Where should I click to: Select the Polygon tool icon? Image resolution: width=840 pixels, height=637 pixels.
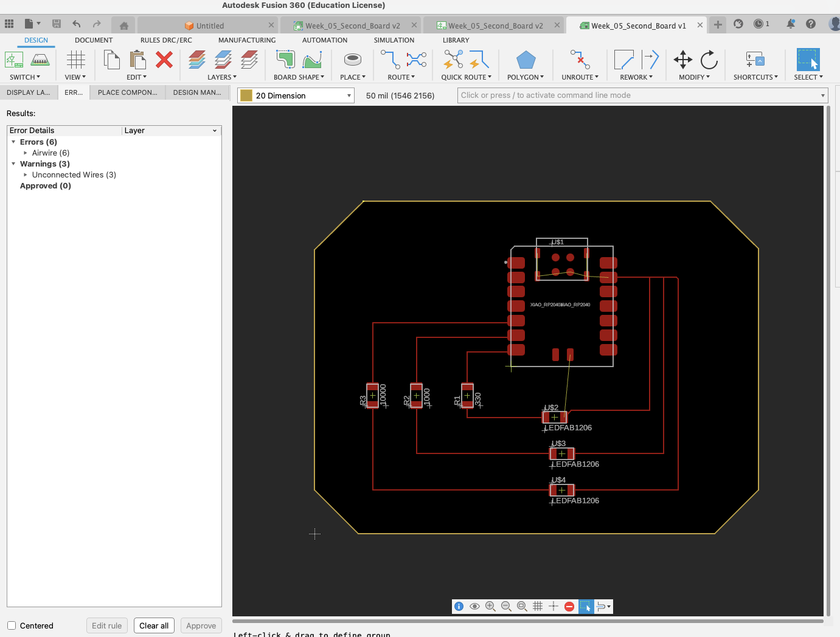pyautogui.click(x=526, y=60)
